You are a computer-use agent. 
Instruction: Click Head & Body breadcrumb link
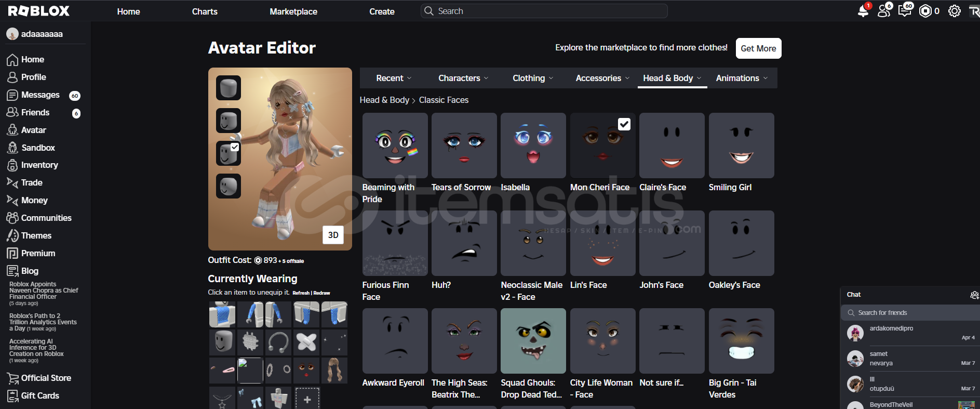384,100
